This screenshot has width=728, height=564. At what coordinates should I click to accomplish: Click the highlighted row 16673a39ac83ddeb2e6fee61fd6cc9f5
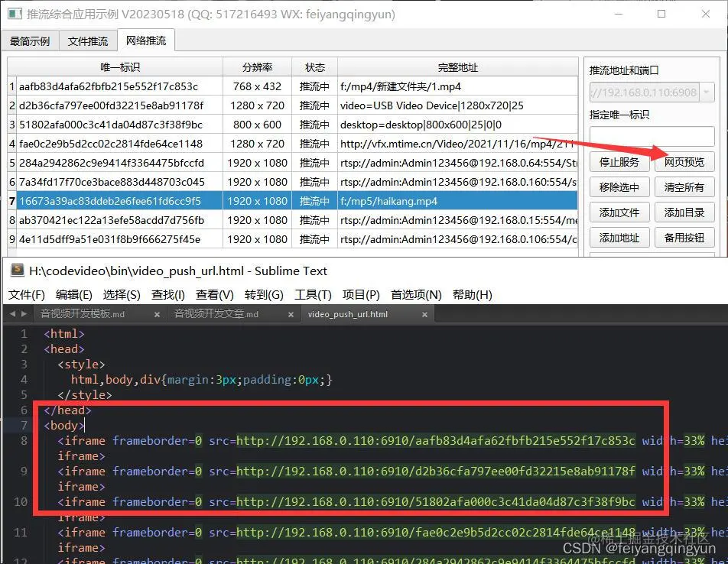pos(297,201)
